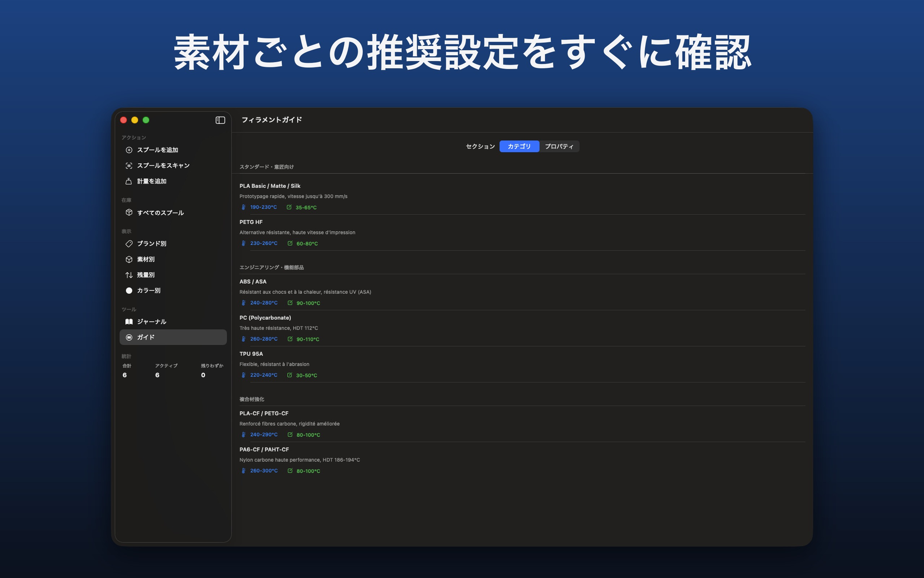Screen dimensions: 924x578
Task: Click the PLA-CF / PETG-CF entry title
Action: [x=264, y=413]
